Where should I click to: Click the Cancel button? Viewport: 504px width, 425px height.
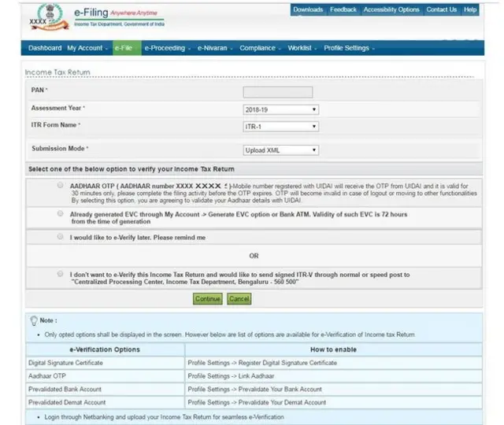[239, 299]
